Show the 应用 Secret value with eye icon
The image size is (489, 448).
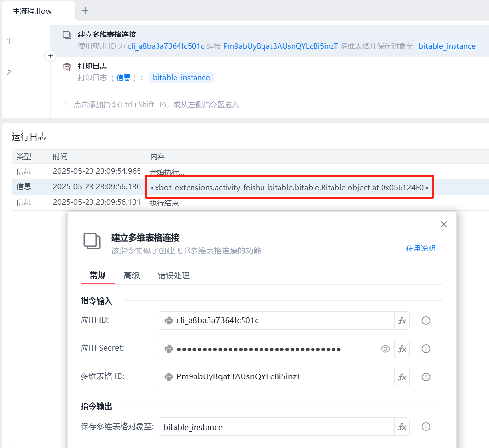pyautogui.click(x=385, y=349)
